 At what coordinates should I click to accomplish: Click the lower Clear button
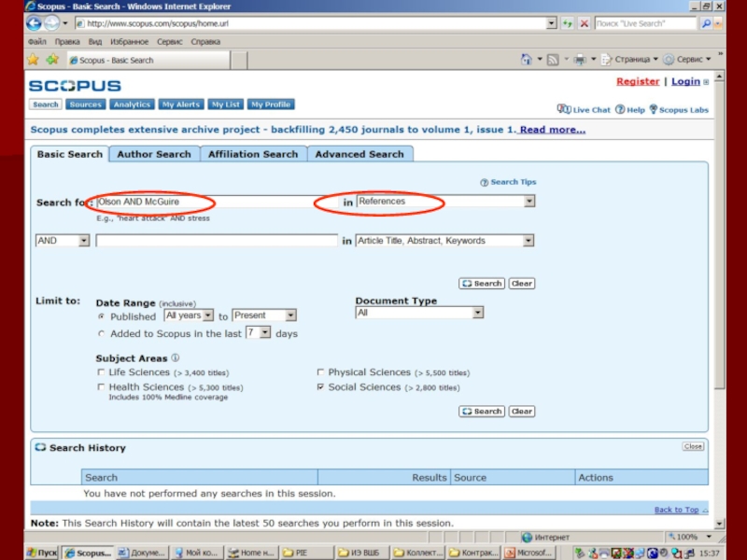pos(522,411)
